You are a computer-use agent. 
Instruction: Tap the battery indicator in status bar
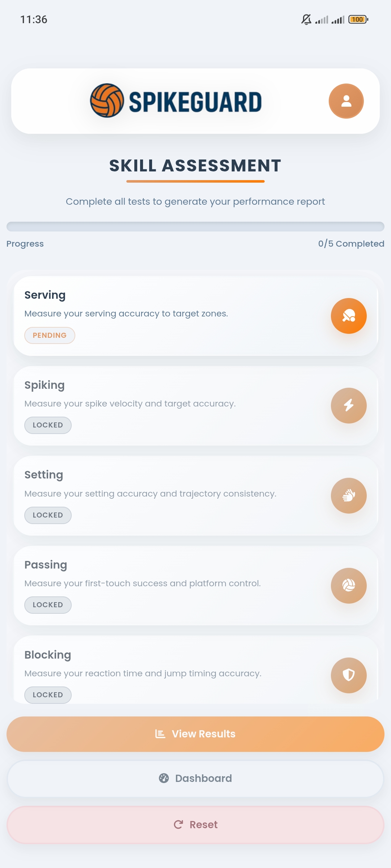[x=358, y=20]
